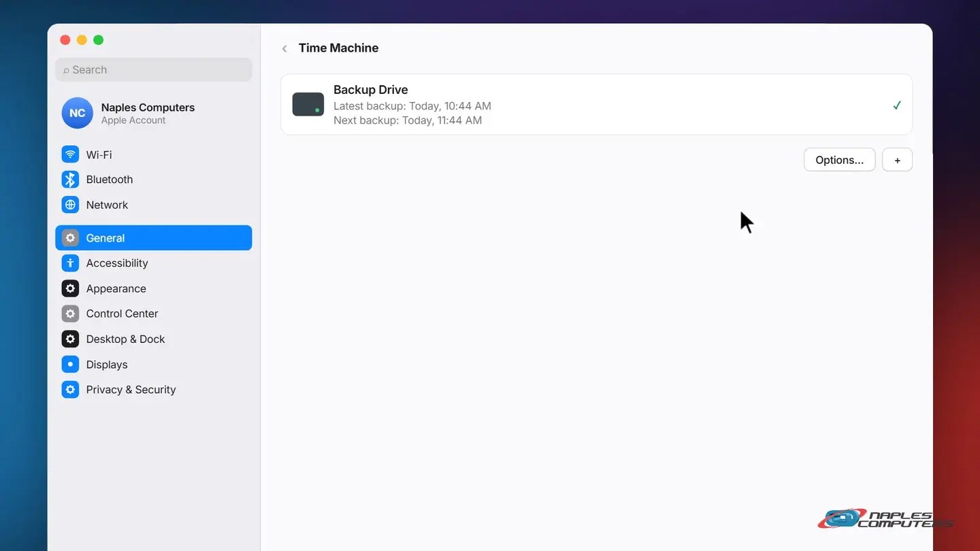The image size is (980, 551).
Task: Click the Next backup time text
Action: [x=408, y=120]
